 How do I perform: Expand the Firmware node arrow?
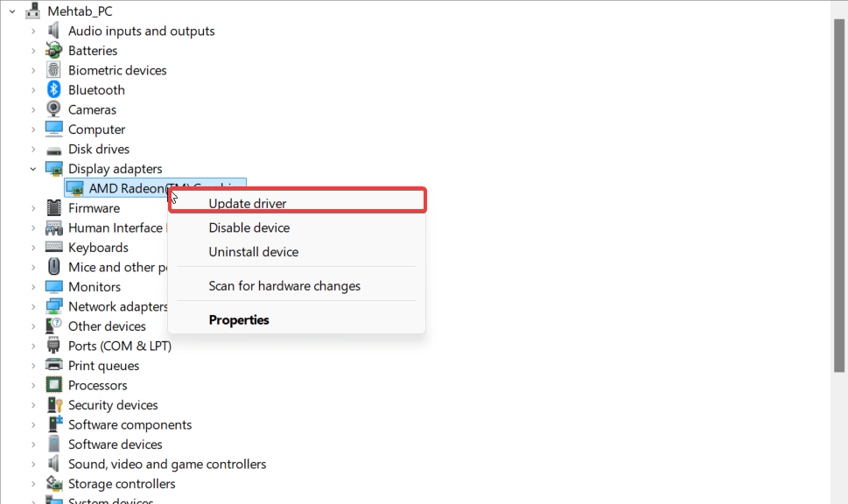(x=33, y=208)
